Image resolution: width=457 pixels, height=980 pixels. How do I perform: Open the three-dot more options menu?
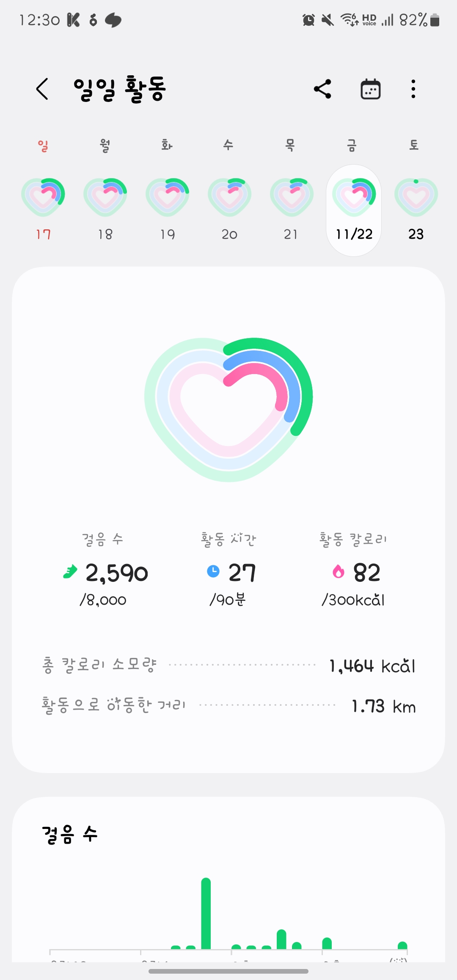pos(413,89)
